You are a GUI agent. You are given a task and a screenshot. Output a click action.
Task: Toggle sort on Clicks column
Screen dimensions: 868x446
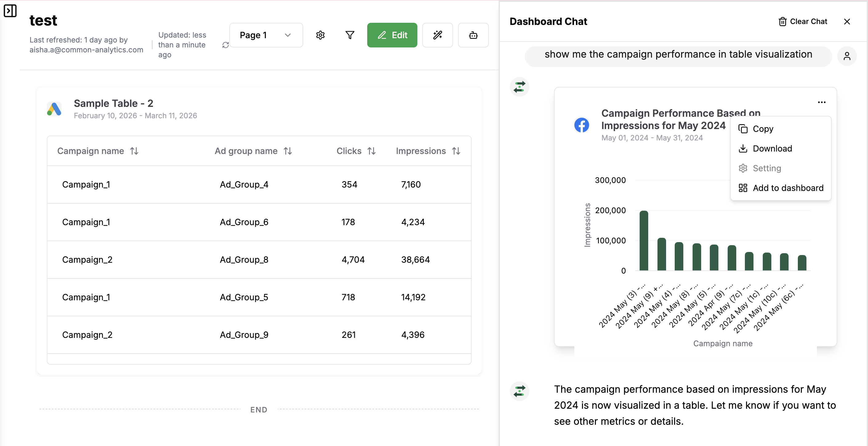[x=371, y=151]
